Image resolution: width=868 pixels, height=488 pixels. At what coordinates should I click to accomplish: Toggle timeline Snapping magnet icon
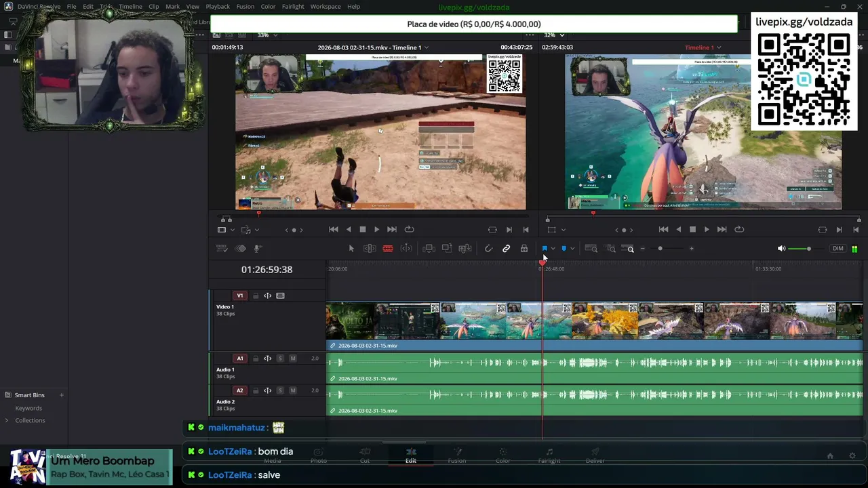pos(488,249)
